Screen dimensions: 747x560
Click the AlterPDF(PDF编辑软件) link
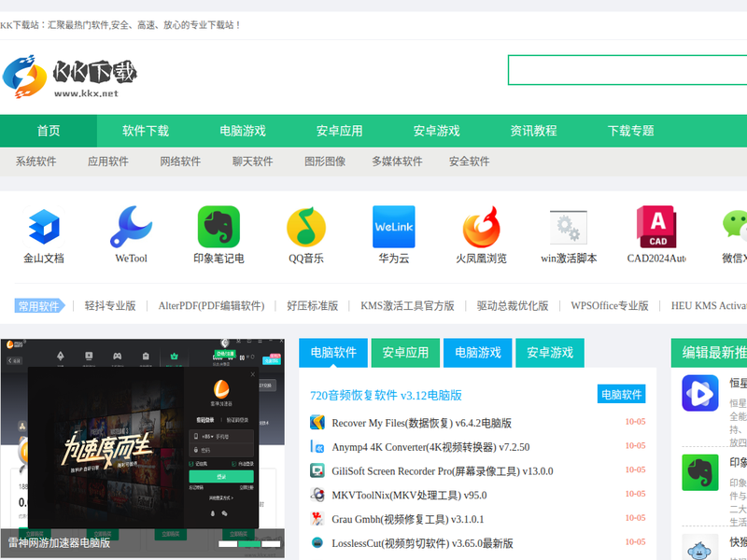coord(211,305)
